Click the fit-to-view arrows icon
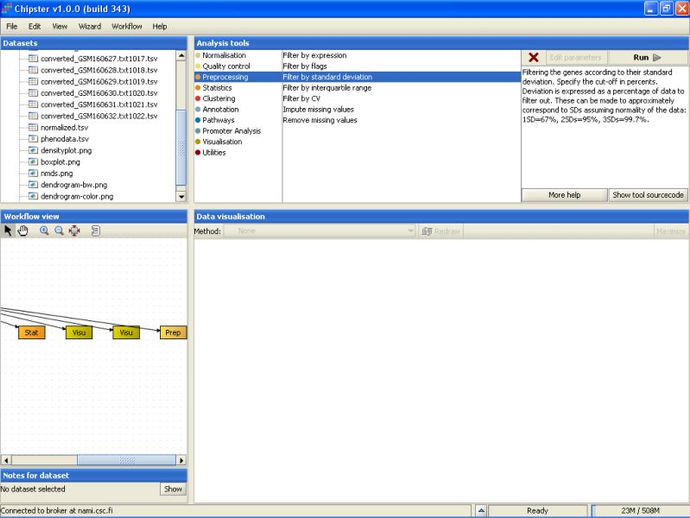The image size is (690, 518). click(x=74, y=231)
